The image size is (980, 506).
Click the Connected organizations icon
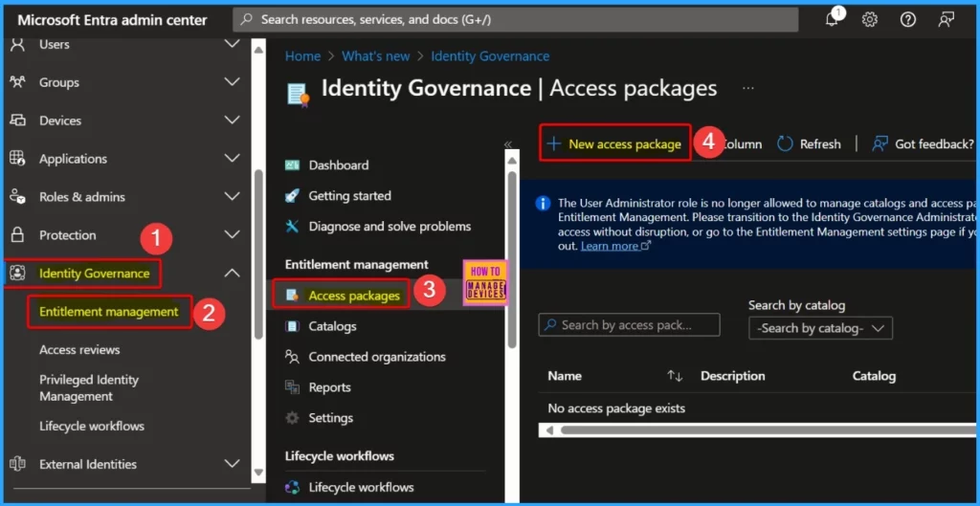292,357
